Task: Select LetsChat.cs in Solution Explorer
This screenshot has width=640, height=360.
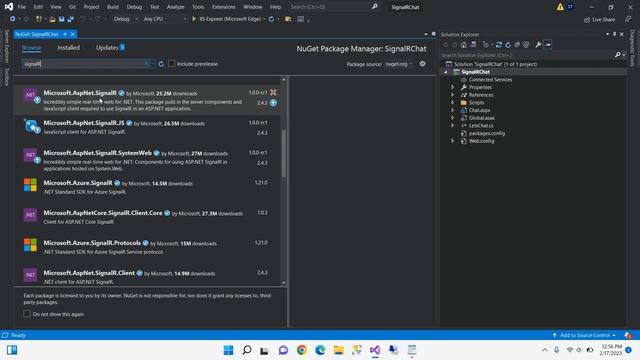Action: (481, 126)
